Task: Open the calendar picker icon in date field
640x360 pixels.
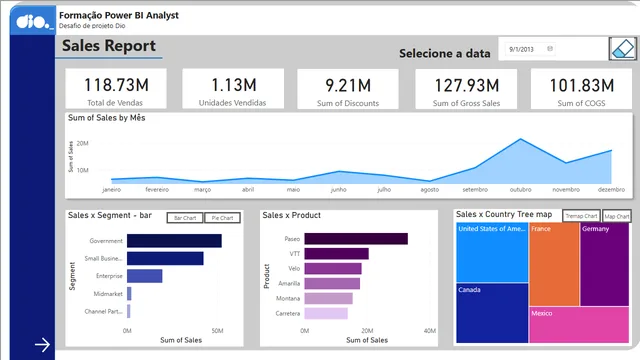Action: click(550, 49)
